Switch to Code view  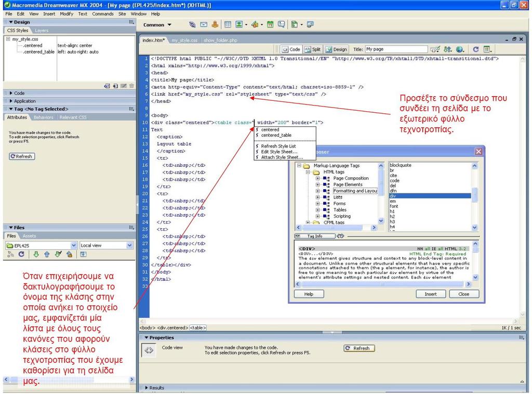click(291, 49)
